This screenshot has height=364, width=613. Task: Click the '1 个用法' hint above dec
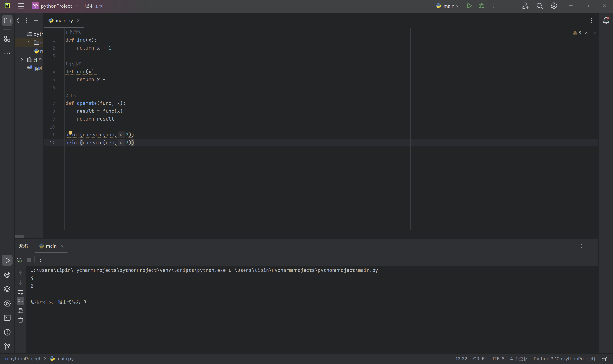[73, 64]
